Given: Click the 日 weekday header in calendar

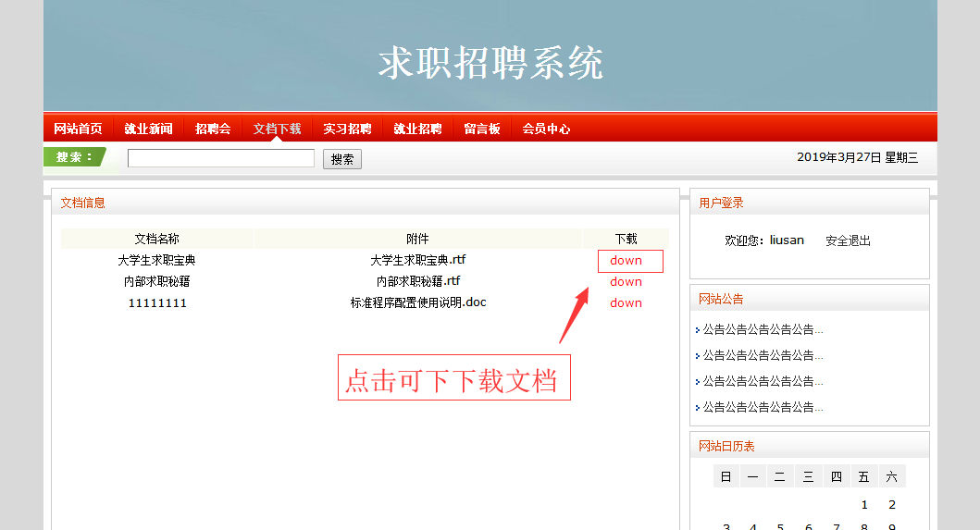Looking at the screenshot, I should 726,477.
